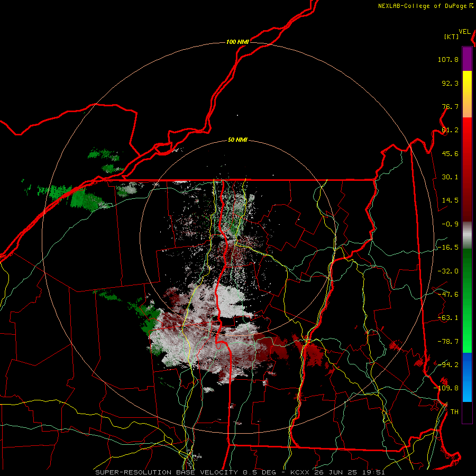Click the 107.8 velocity scale value
This screenshot has width=476, height=476.
click(448, 59)
